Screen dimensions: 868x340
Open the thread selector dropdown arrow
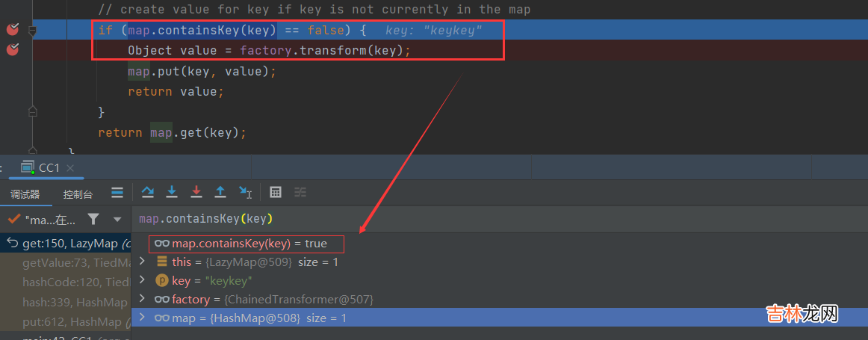[x=117, y=220]
